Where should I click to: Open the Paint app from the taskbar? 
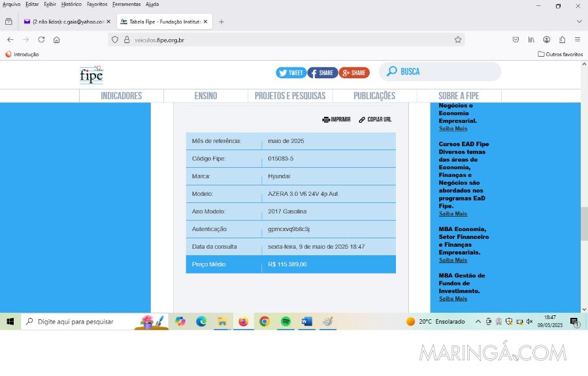(328, 321)
